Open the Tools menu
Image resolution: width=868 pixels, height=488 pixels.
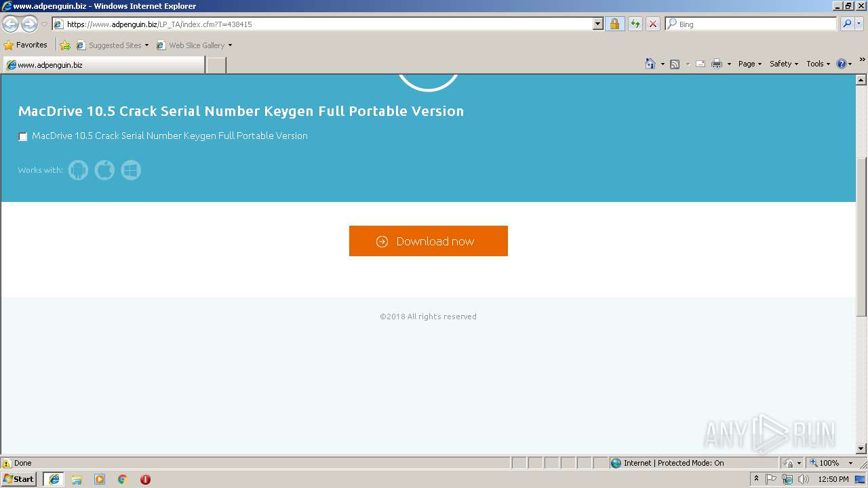[x=818, y=64]
